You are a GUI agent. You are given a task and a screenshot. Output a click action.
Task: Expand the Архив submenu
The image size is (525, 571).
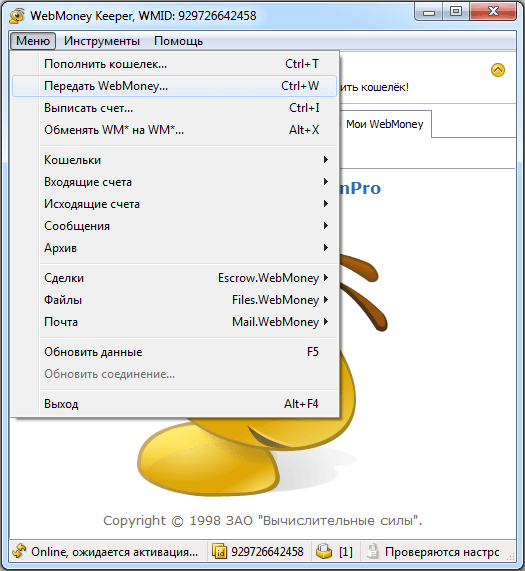[174, 248]
